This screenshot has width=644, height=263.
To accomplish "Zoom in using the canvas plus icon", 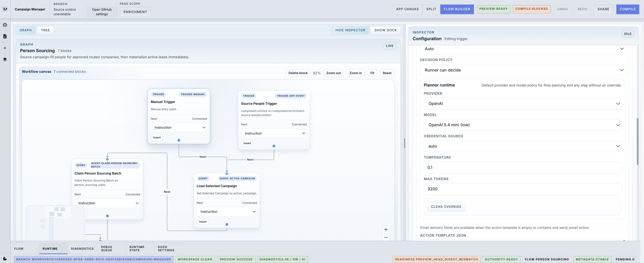I will coord(386,230).
